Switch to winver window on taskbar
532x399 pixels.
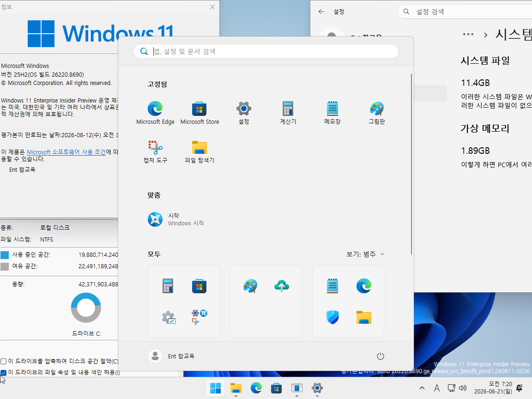(296, 388)
